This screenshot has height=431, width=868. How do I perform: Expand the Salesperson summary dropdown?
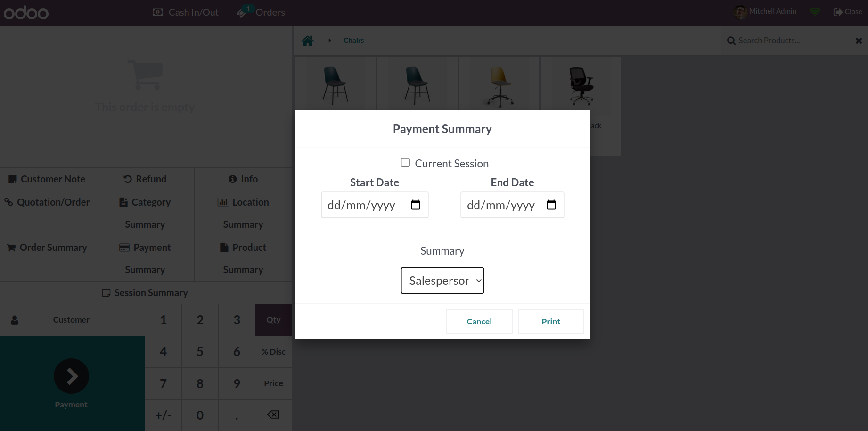point(442,281)
